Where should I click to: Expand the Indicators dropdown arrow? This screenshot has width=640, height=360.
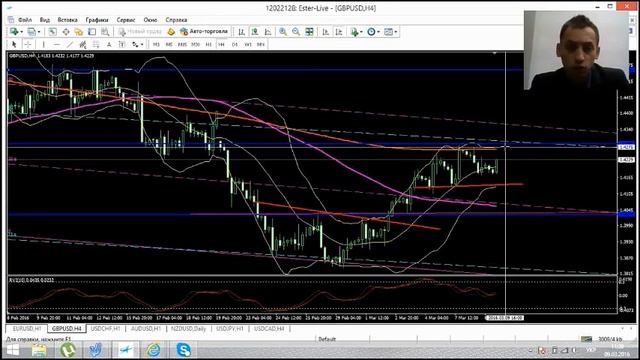(x=361, y=32)
